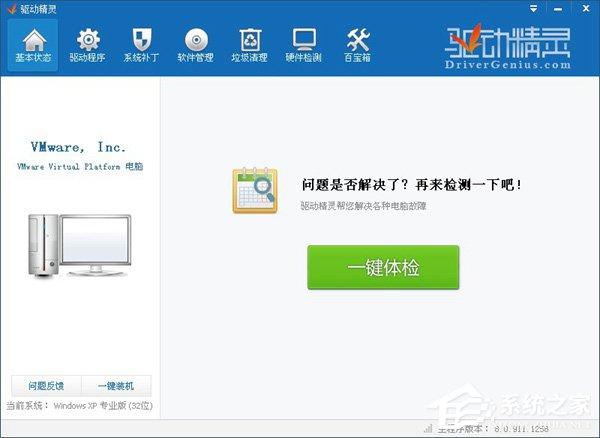Viewport: 600px width, 438px height.
Task: Click the VMware Virtual Platform 电脑 text
Action: tap(80, 166)
